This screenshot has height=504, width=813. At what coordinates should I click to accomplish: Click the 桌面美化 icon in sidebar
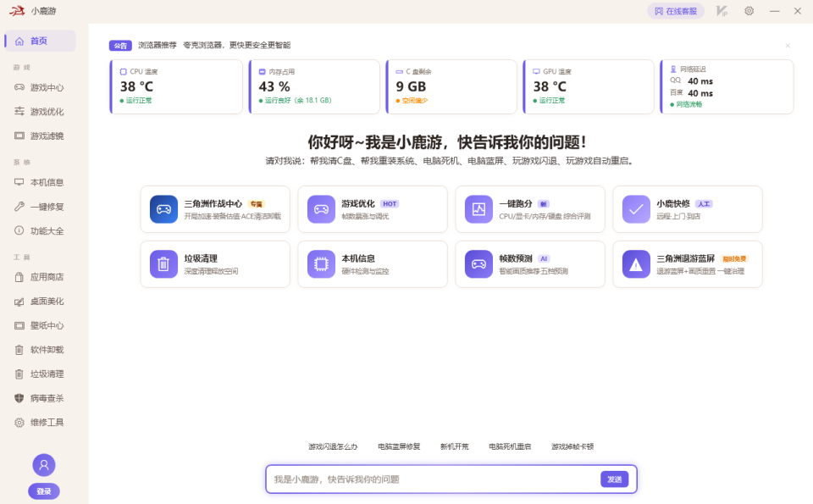[x=19, y=302]
